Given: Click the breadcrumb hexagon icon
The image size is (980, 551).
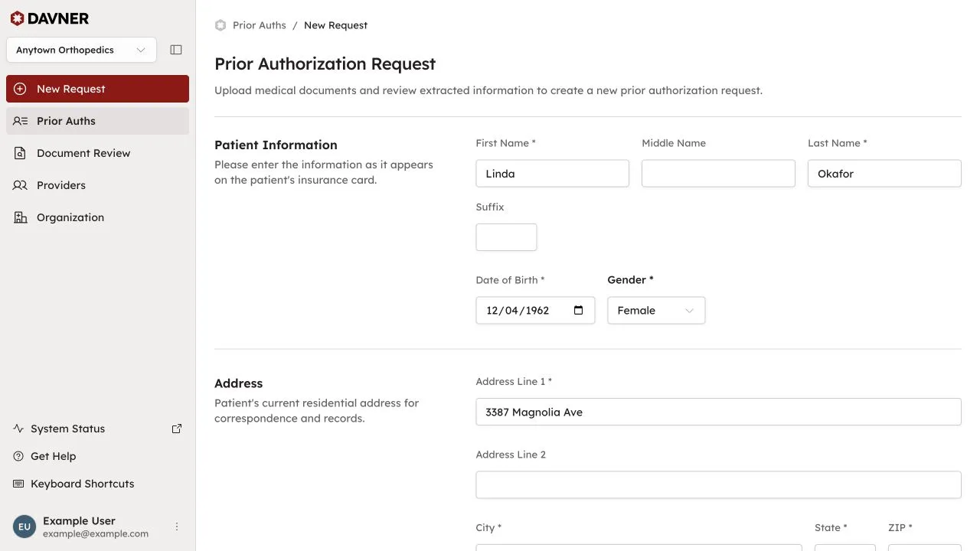Looking at the screenshot, I should tap(220, 25).
